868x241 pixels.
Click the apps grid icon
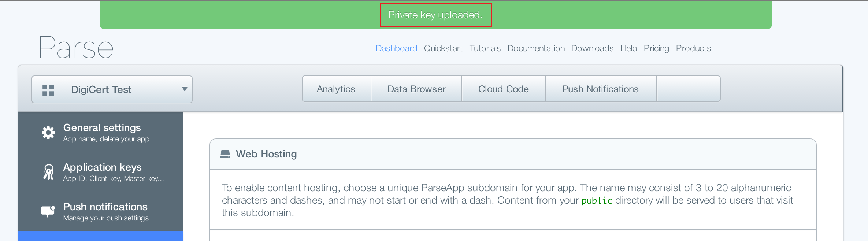[x=48, y=90]
